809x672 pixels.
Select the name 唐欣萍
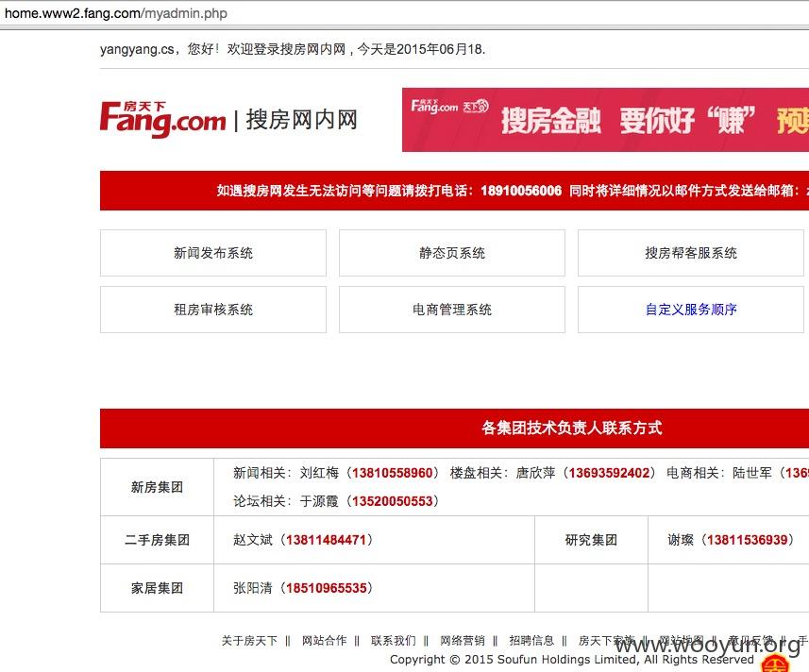(x=535, y=473)
